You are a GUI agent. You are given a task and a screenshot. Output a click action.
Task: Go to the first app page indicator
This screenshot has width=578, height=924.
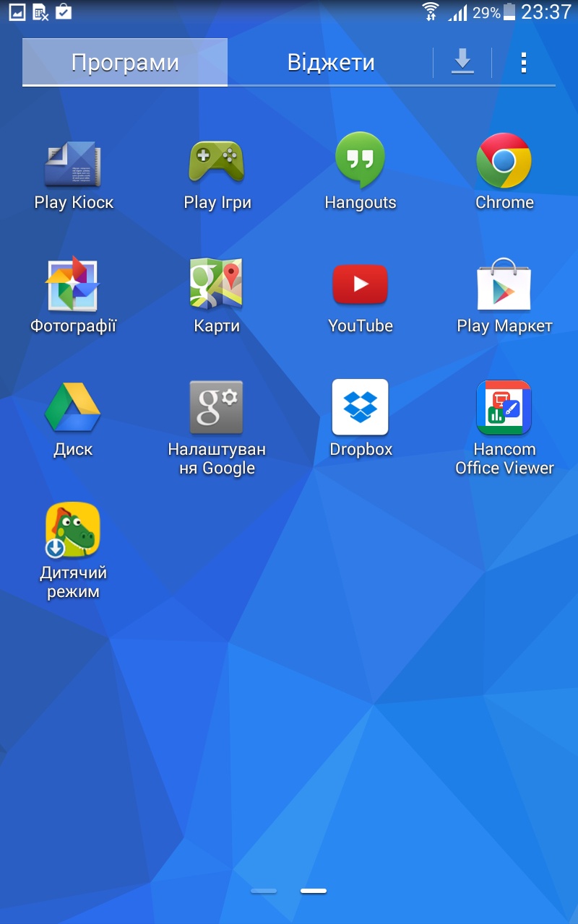(264, 891)
